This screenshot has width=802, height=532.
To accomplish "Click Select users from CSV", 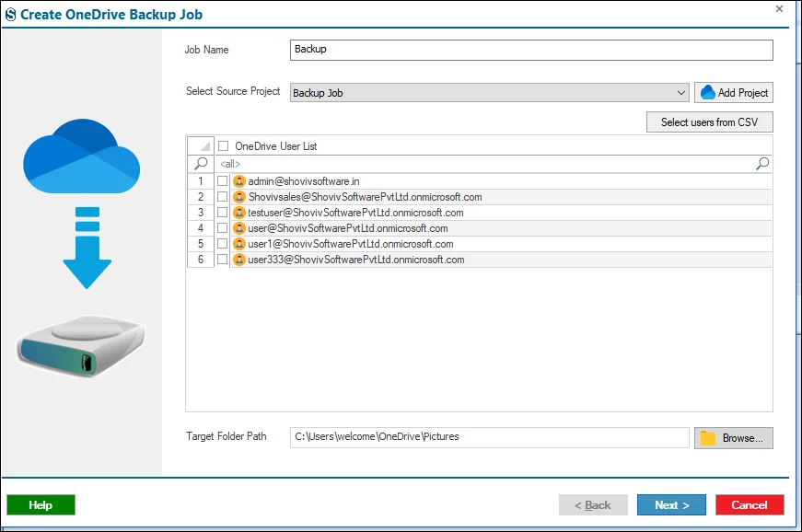I will tap(709, 122).
